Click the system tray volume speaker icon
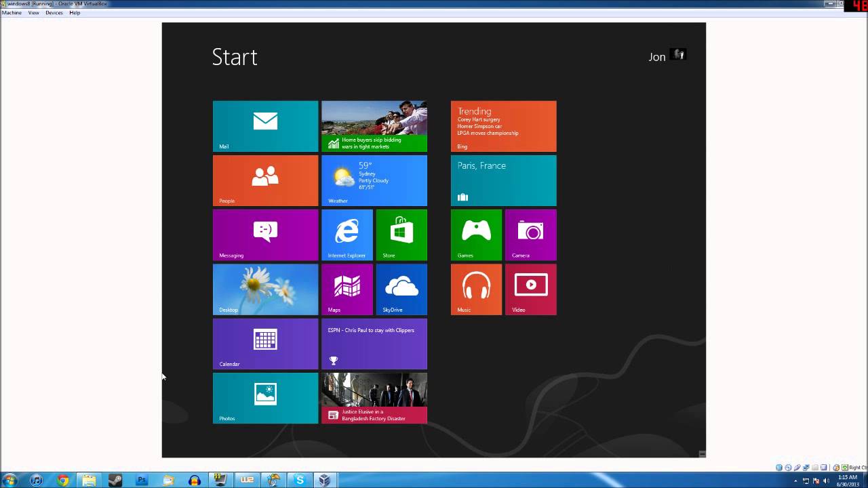The width and height of the screenshot is (868, 488). [826, 481]
